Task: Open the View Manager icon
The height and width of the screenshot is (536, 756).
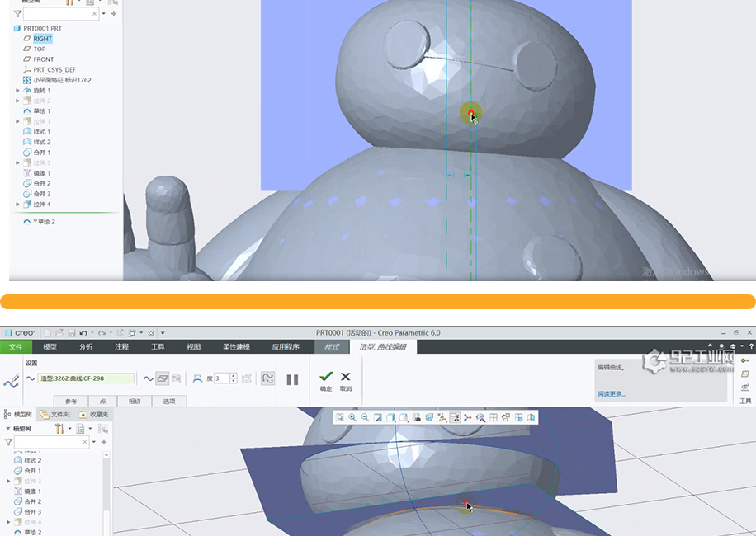Action: (417, 417)
